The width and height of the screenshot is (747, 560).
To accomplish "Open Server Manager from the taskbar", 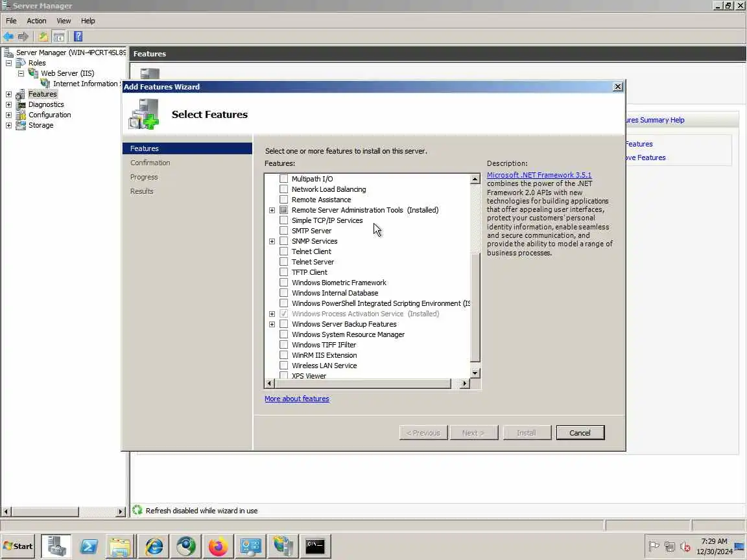I will pyautogui.click(x=56, y=546).
